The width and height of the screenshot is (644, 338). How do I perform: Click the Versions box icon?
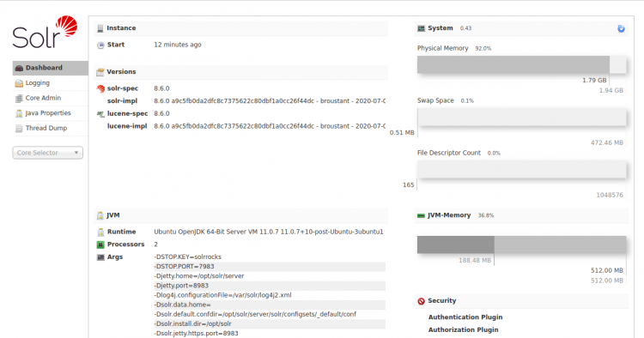[x=100, y=72]
